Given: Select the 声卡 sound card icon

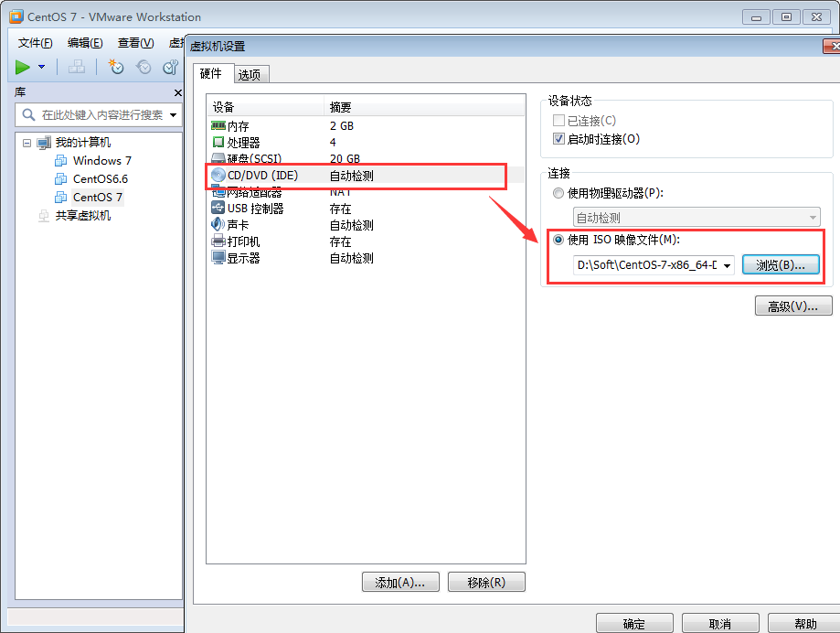Looking at the screenshot, I should (218, 225).
